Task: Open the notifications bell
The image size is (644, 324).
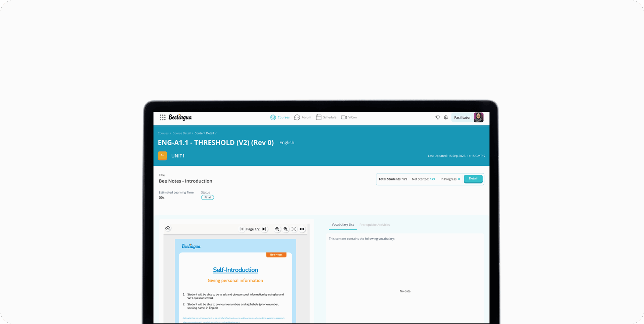Action: point(446,117)
